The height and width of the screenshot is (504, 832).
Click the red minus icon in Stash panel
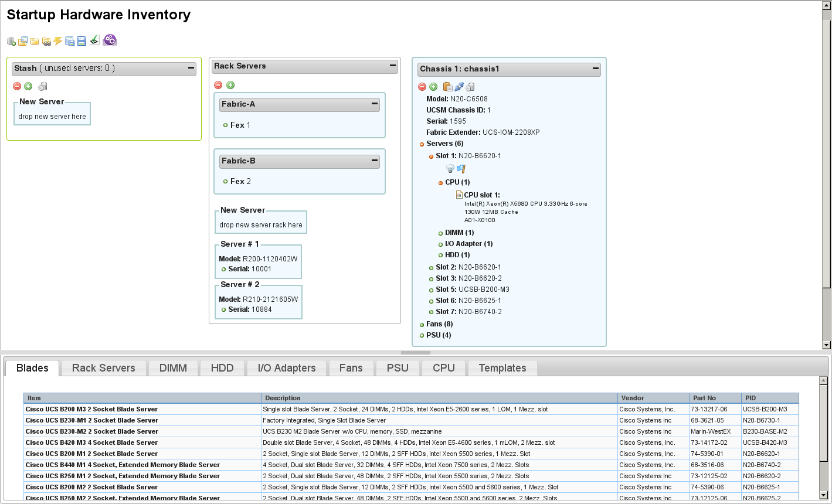click(x=17, y=86)
